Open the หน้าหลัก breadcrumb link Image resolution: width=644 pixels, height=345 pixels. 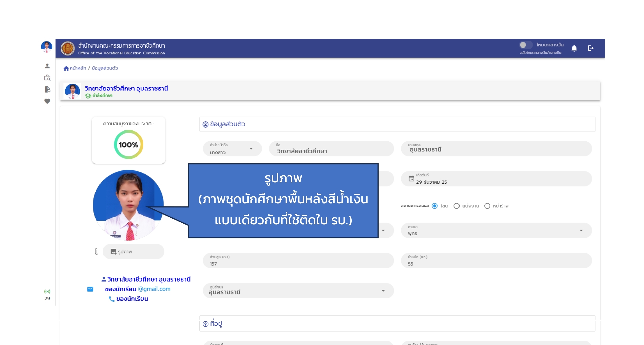pyautogui.click(x=78, y=68)
